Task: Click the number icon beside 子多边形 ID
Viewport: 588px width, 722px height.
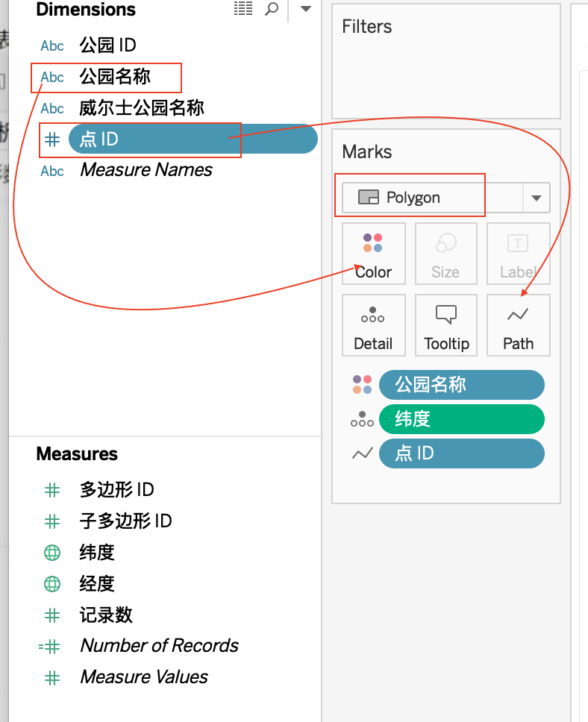Action: 52,521
